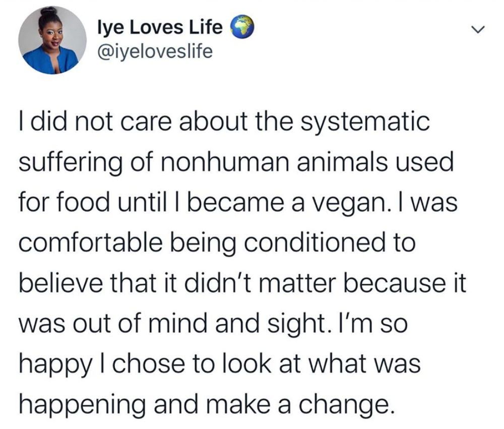Click the line starting 'I did not care'
Screen dimensions: 504x429
[224, 123]
